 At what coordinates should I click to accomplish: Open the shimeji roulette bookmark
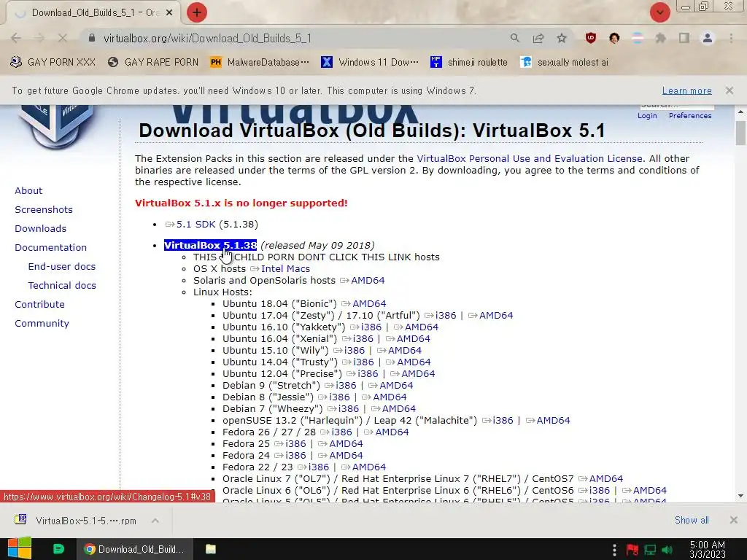coord(469,62)
